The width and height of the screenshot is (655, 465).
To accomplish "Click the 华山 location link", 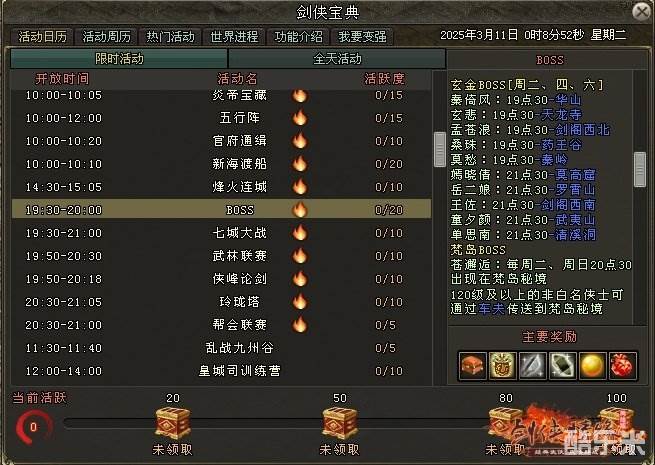I will coord(569,100).
